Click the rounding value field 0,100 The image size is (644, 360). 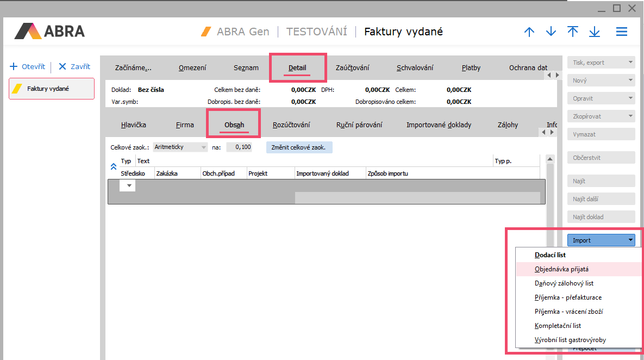[x=240, y=147]
